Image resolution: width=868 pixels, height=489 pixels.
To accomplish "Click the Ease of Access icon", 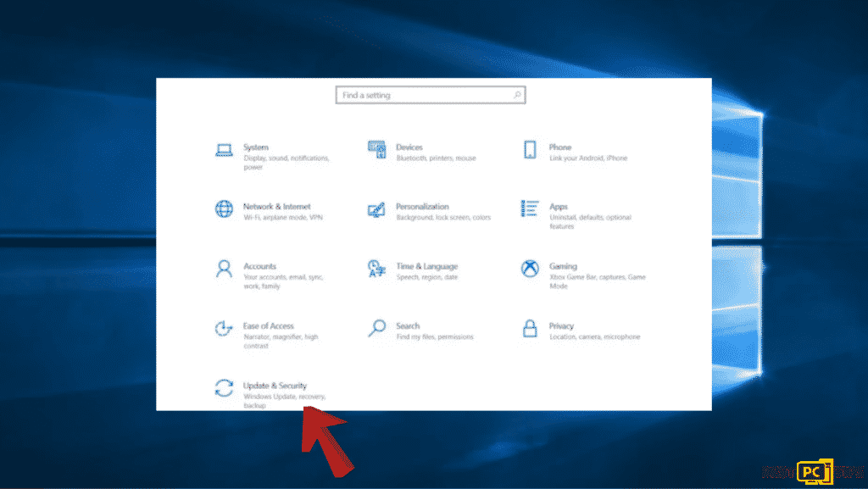I will pos(224,328).
